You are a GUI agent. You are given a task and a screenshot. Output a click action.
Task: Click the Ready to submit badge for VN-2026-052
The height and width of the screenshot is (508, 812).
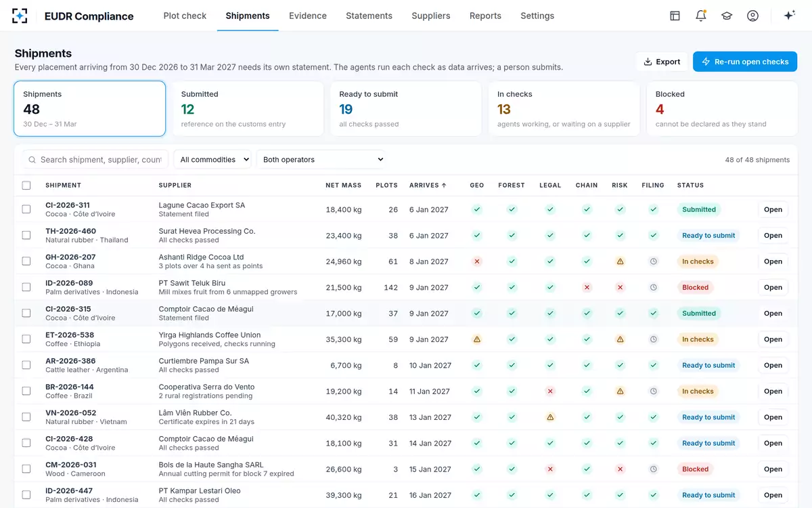(708, 417)
